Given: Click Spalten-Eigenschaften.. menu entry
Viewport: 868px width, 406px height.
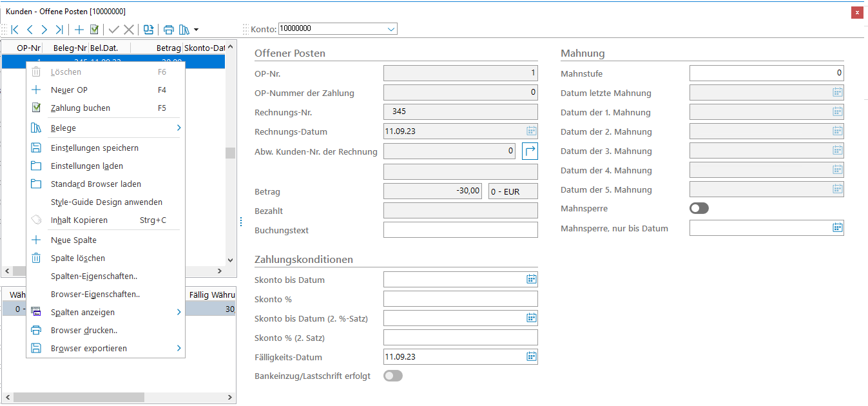Looking at the screenshot, I should coord(94,276).
